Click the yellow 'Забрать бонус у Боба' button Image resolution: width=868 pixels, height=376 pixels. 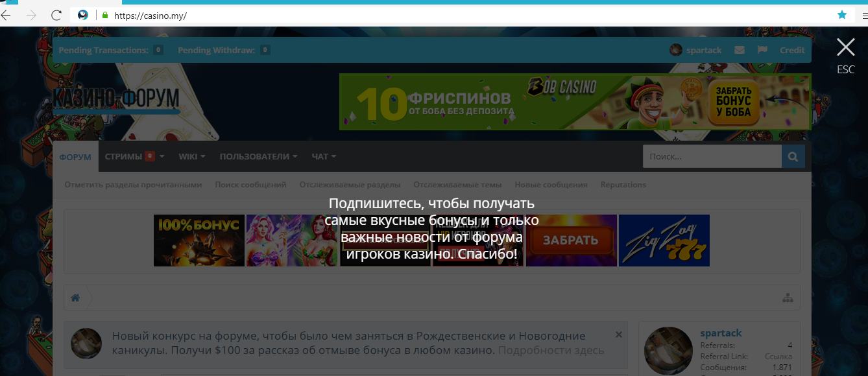pos(734,101)
